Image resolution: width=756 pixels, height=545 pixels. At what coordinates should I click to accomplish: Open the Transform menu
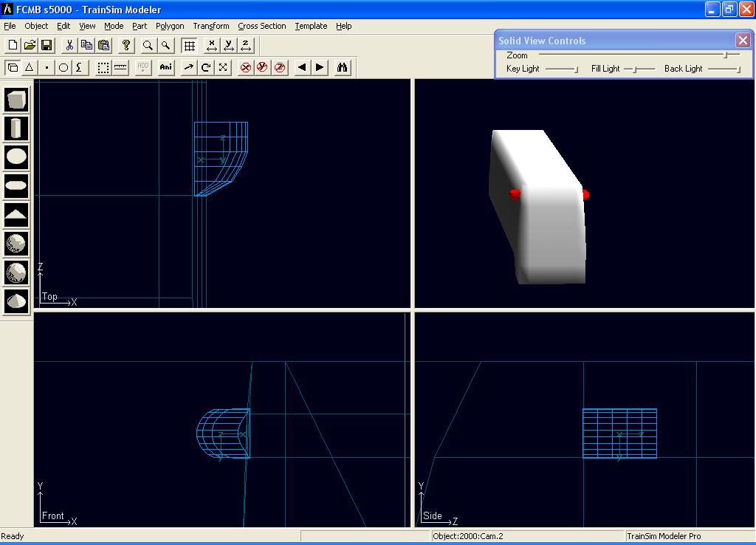(211, 26)
